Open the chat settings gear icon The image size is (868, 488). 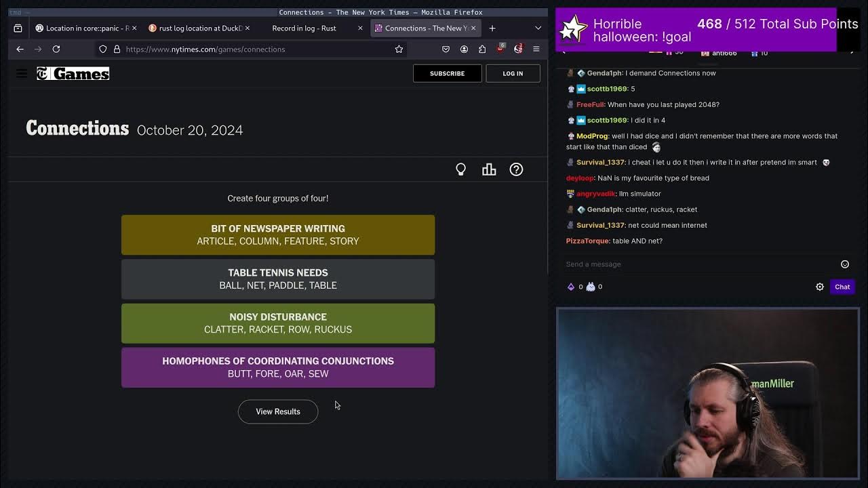coord(820,287)
